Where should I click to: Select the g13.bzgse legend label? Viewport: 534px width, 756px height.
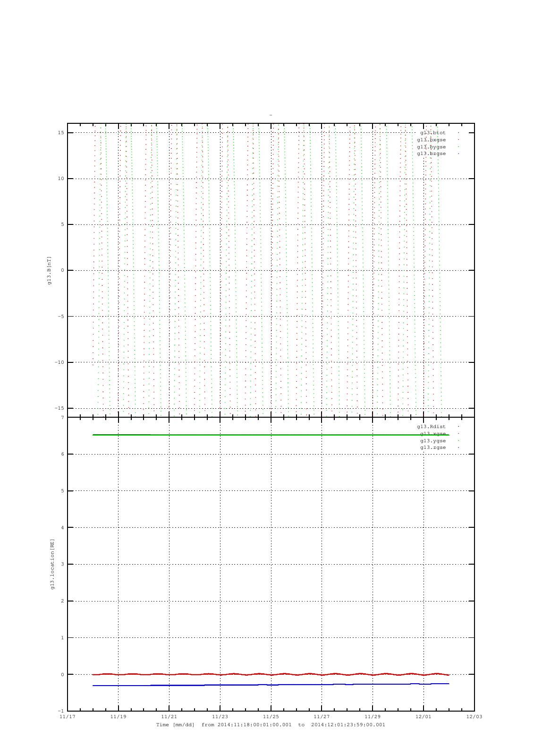(x=431, y=154)
